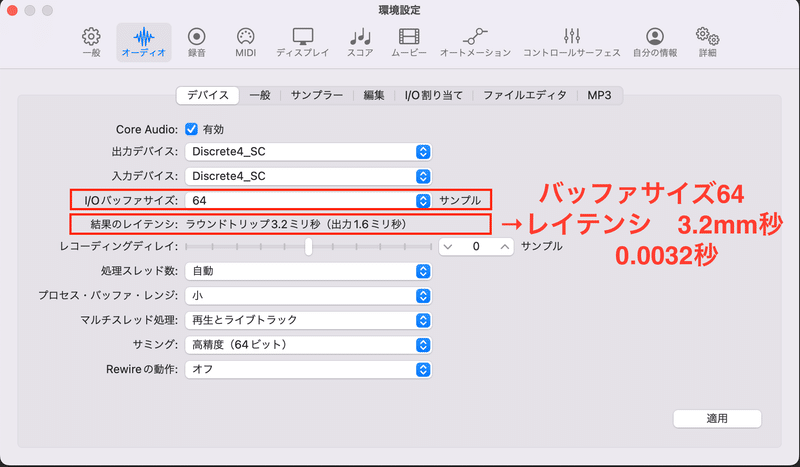Switch to the 編集 tab
This screenshot has width=800, height=467.
[x=374, y=95]
